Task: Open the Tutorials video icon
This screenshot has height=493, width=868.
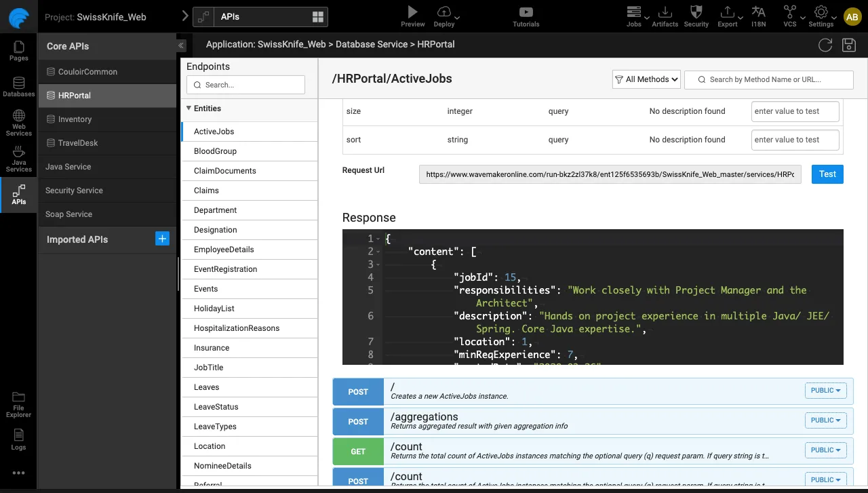Action: [x=526, y=12]
